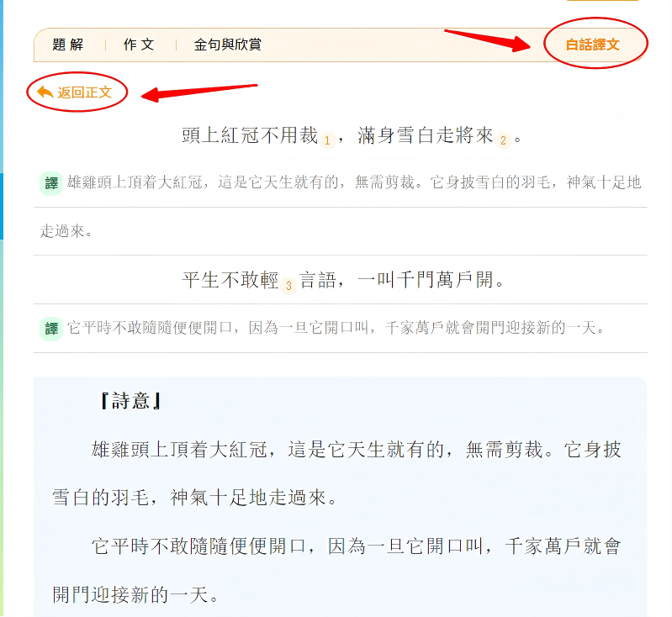Click the 詩意 paragraph line 雪白的羽毛
Screen dimensions: 672x617
(x=193, y=498)
